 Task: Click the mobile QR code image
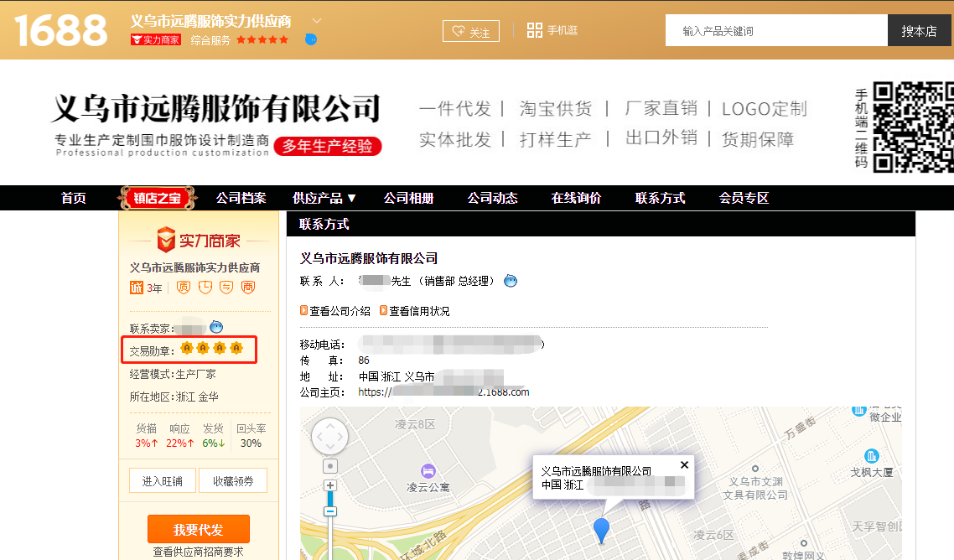click(x=913, y=127)
